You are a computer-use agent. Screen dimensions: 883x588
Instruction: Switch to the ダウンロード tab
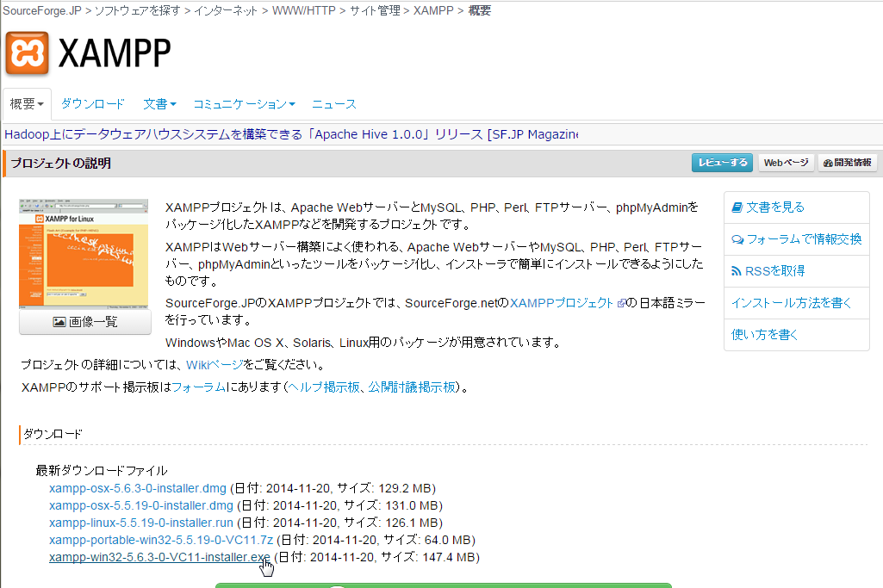click(93, 104)
